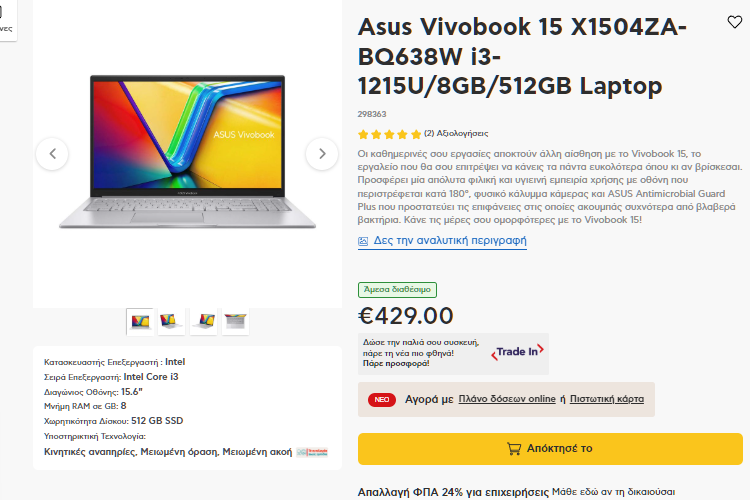
Task: Click the red ΝΕΟ badge
Action: click(x=382, y=400)
